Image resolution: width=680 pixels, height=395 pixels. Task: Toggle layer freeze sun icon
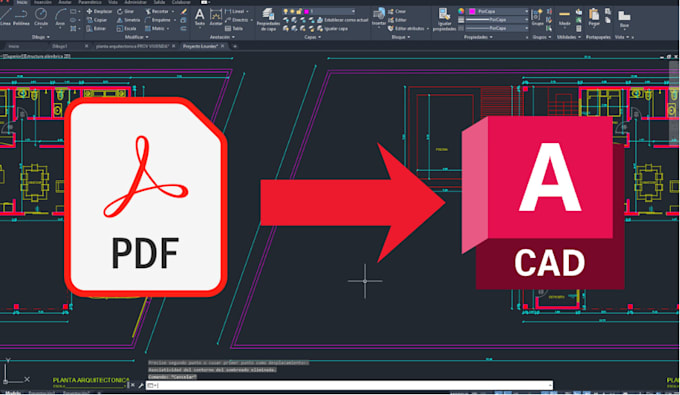click(x=292, y=11)
